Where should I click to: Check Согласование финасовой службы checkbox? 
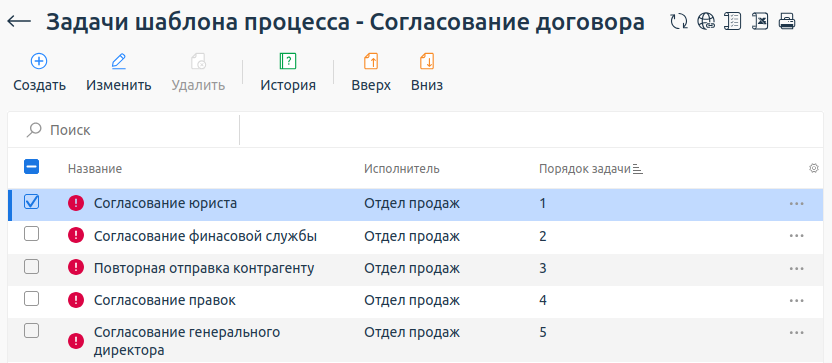click(32, 234)
